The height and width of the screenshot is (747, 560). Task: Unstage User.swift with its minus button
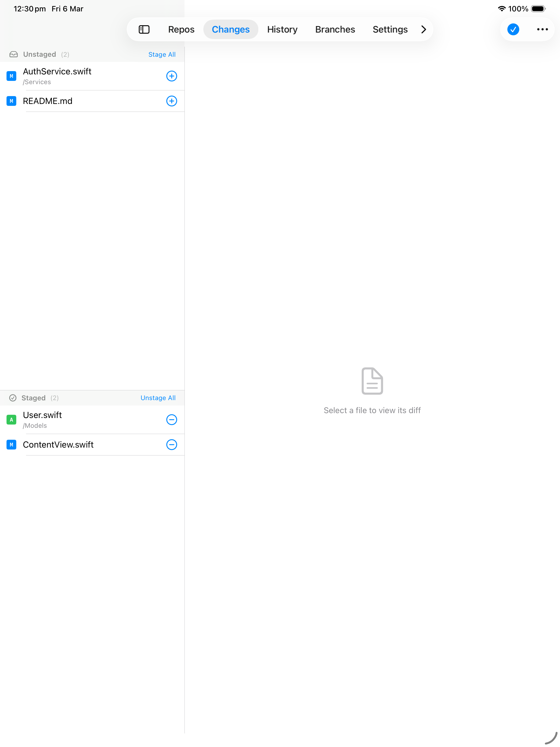click(x=171, y=419)
